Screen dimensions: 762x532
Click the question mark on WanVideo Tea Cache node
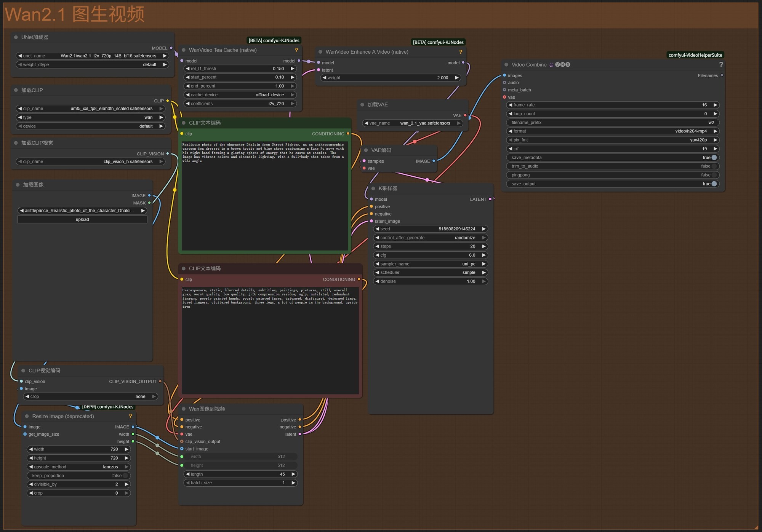(296, 50)
